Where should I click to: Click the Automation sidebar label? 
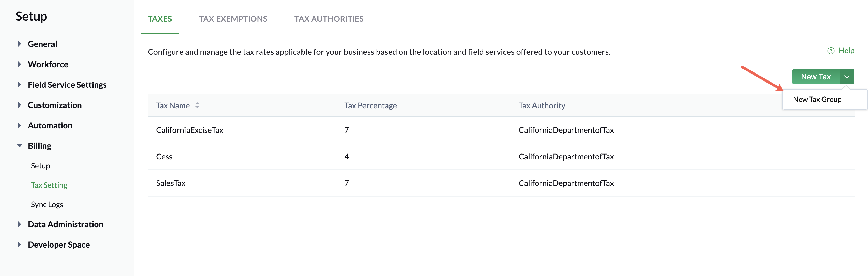tap(50, 126)
